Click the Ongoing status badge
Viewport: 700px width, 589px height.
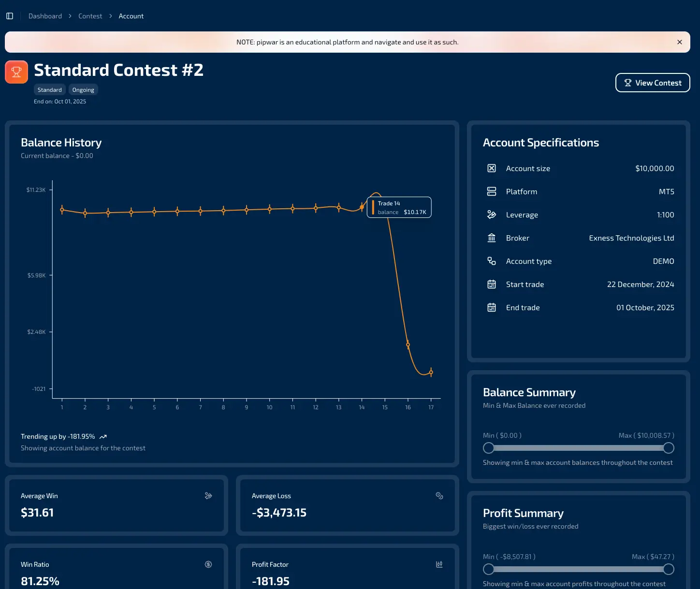(83, 90)
